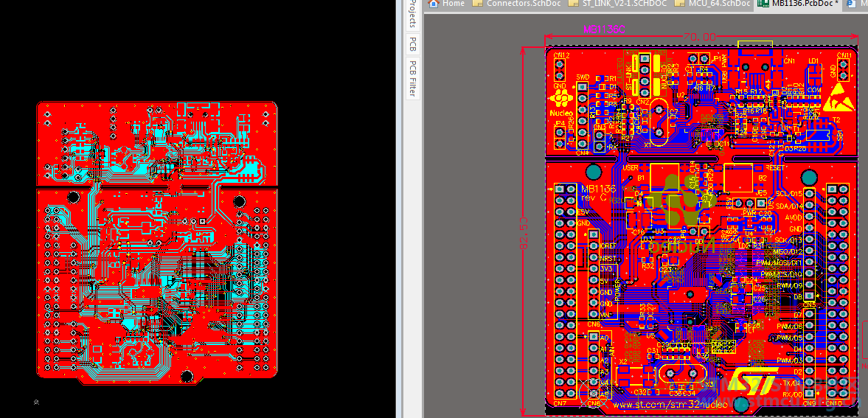Select the SDA/D14 pin label
Screen dimensions: 868x418
click(789, 206)
